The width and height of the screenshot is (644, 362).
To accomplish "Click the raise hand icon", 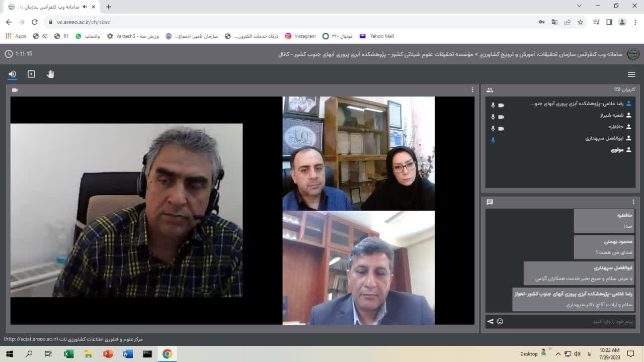I will [50, 74].
